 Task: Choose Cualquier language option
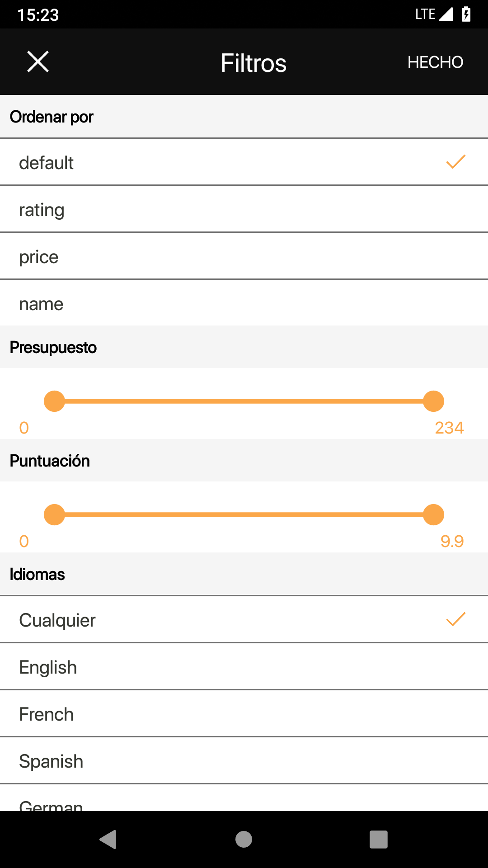[x=244, y=620]
